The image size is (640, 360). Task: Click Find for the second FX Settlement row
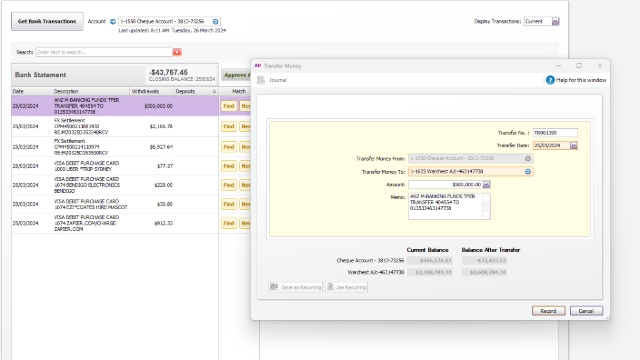[x=229, y=147]
